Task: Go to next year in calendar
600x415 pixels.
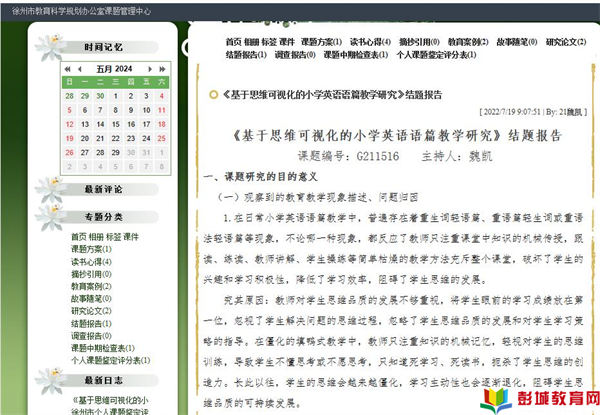Action: pos(162,69)
